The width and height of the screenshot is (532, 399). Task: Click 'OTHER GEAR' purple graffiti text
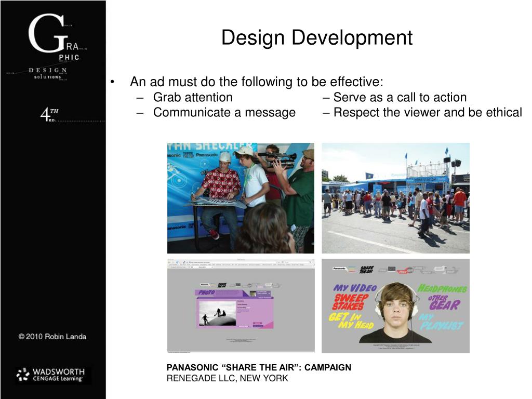444,302
